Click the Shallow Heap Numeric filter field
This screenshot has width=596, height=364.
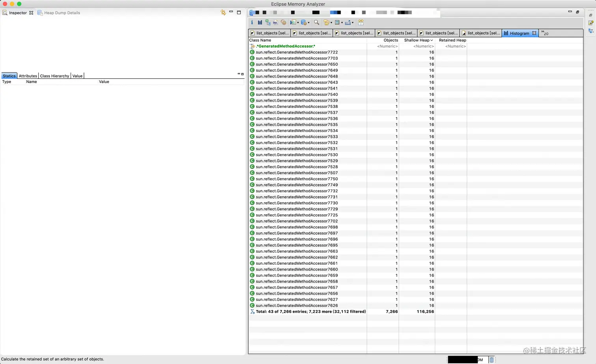[424, 46]
